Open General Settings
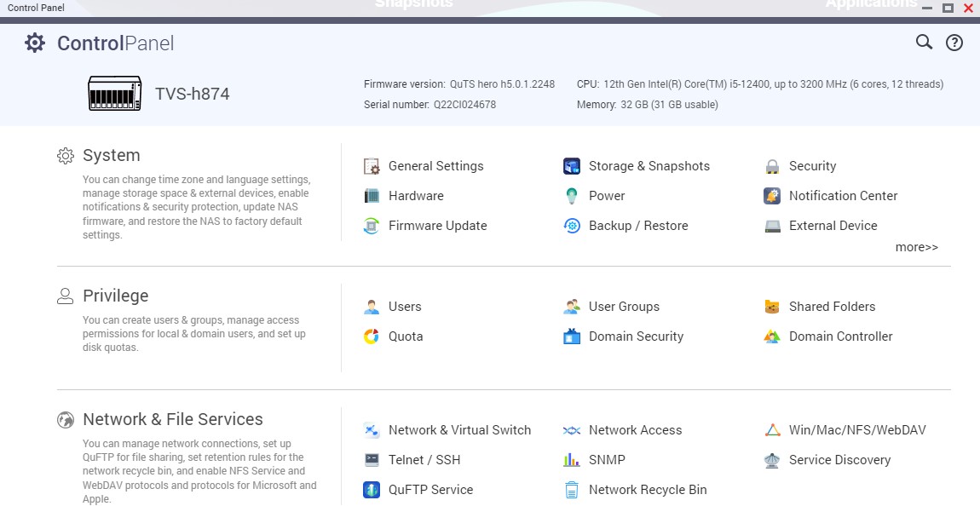 coord(435,166)
